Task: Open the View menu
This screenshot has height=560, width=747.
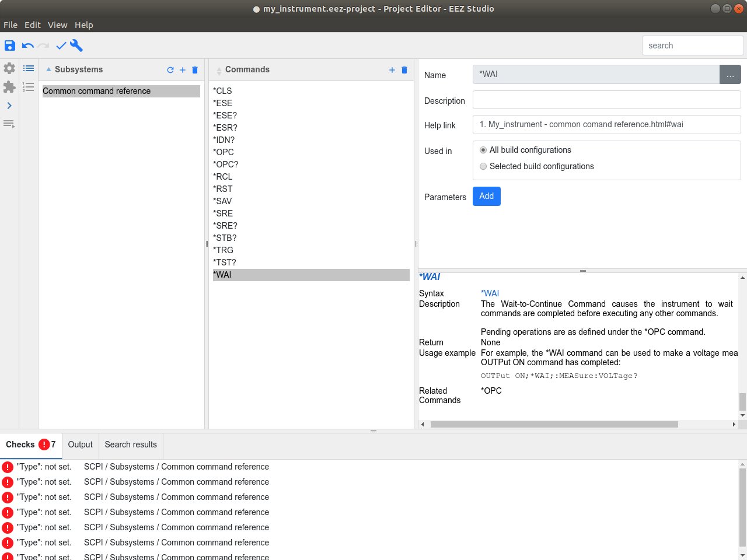Action: [x=58, y=25]
